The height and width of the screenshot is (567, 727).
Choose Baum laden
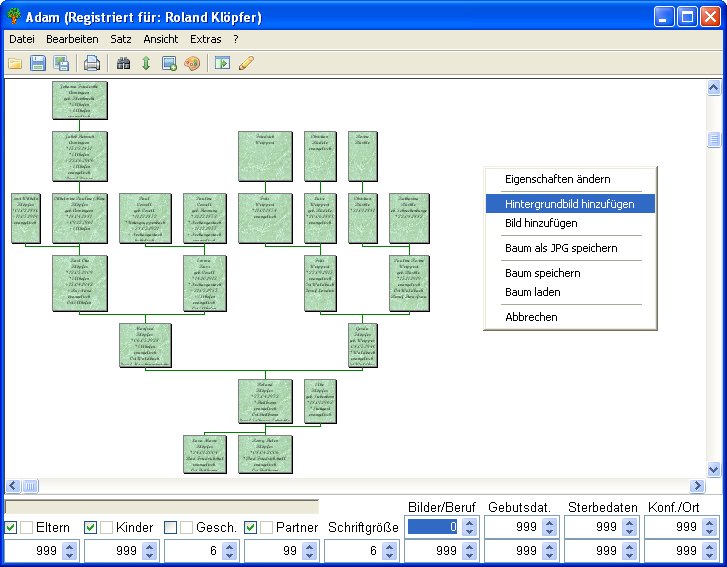[570, 292]
